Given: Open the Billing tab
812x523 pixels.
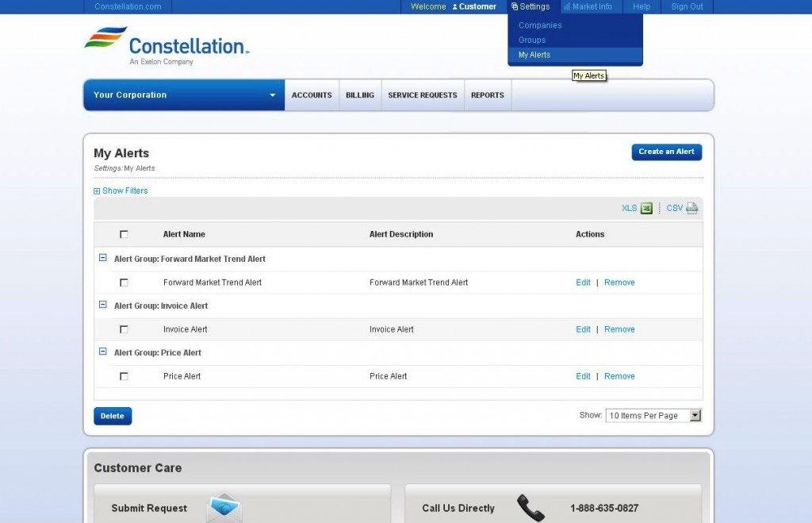Looking at the screenshot, I should [360, 95].
